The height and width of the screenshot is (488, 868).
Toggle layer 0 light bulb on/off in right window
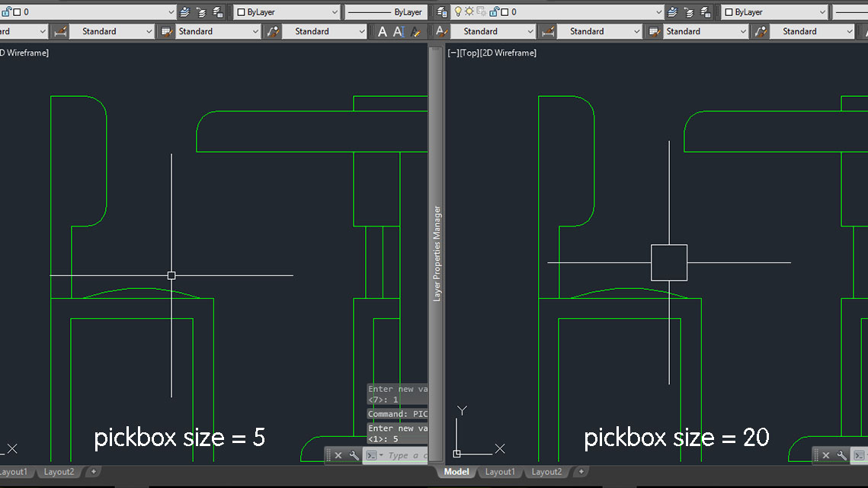point(458,11)
